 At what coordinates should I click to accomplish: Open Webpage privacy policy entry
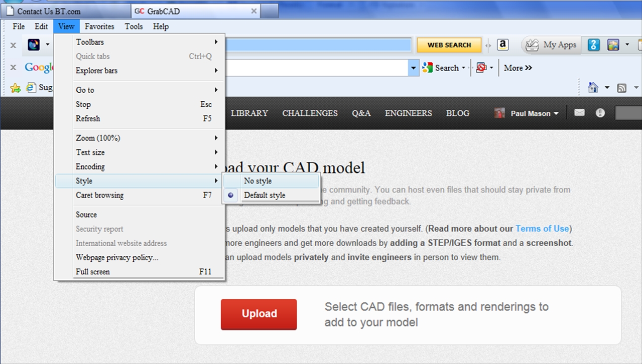pos(140,258)
